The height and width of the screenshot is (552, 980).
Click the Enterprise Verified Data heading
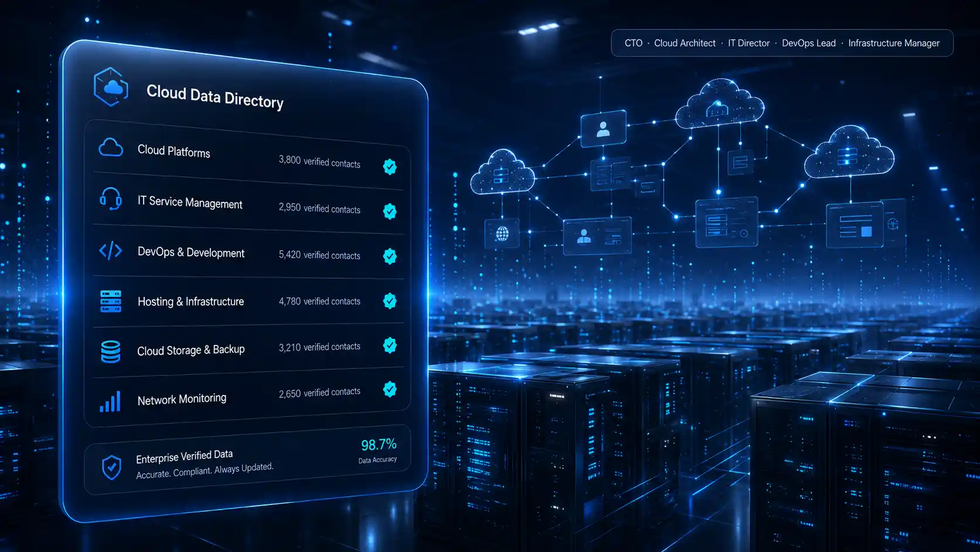click(185, 456)
